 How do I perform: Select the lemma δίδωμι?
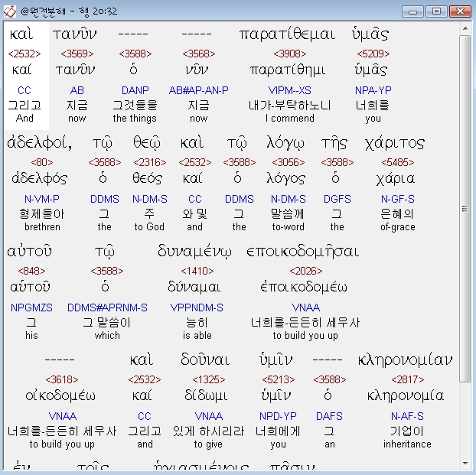[x=206, y=395]
